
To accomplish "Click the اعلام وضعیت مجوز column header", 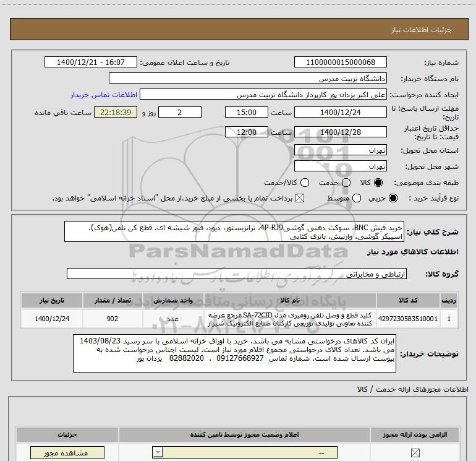I will (x=244, y=434).
